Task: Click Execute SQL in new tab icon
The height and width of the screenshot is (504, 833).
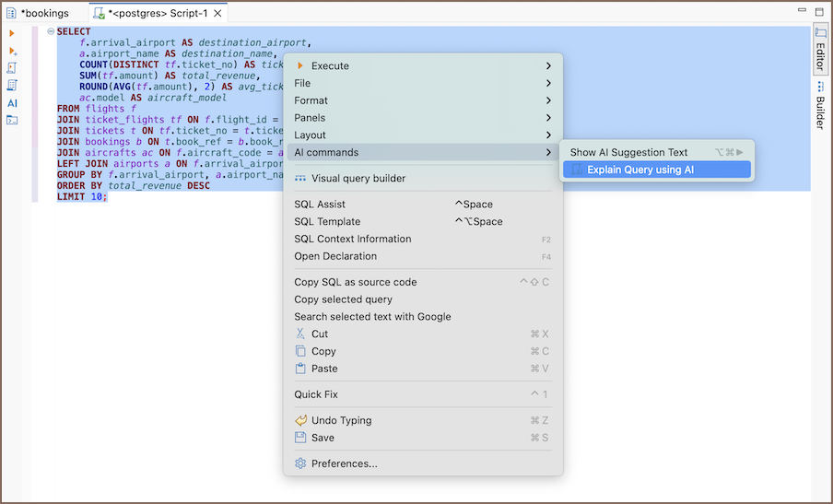Action: tap(12, 51)
